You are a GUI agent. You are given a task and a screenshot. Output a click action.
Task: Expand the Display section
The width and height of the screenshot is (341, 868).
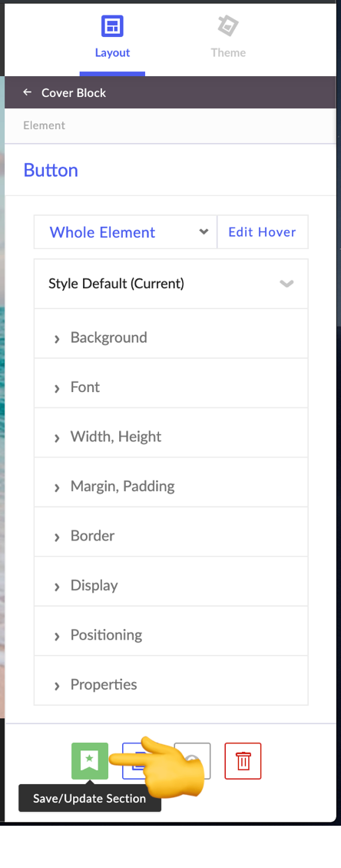click(170, 586)
